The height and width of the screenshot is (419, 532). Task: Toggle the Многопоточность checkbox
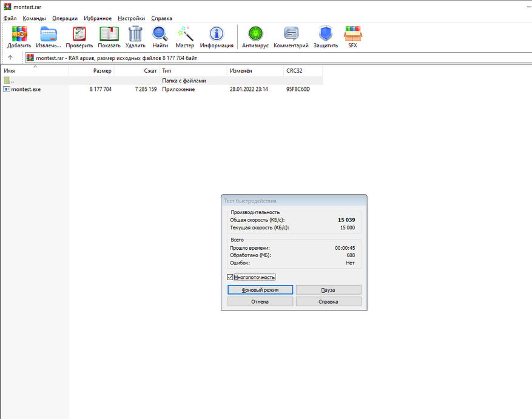[230, 277]
